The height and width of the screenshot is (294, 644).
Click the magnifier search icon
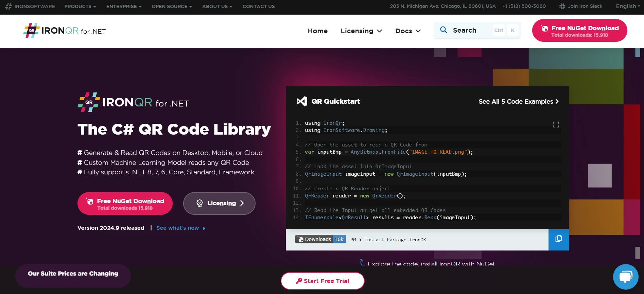pos(443,30)
